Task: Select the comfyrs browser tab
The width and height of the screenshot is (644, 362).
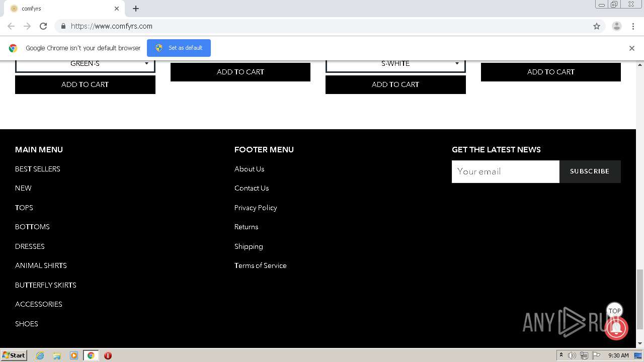Action: click(64, 9)
